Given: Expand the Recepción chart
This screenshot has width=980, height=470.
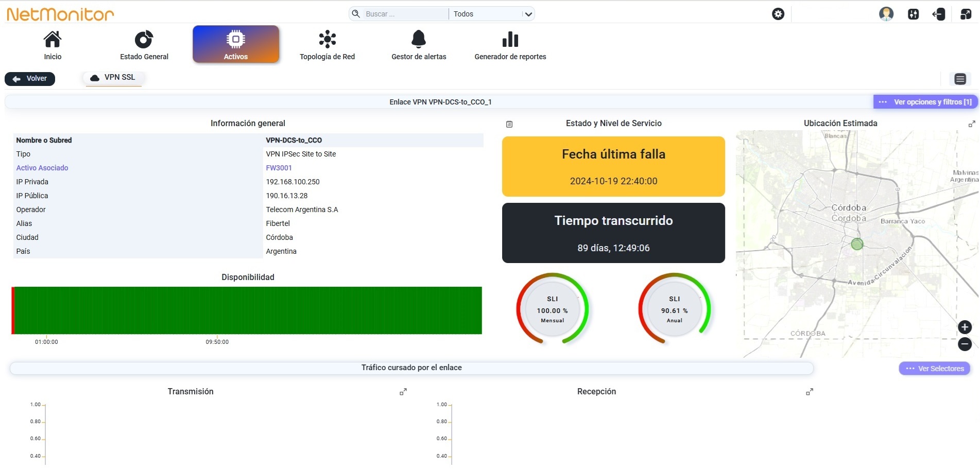Looking at the screenshot, I should pos(810,392).
